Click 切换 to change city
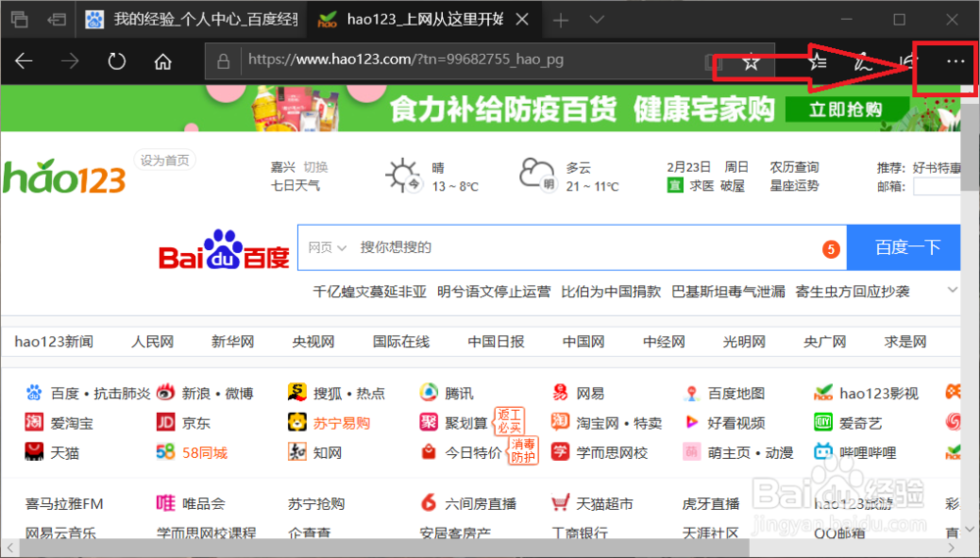The height and width of the screenshot is (558, 980). [316, 167]
